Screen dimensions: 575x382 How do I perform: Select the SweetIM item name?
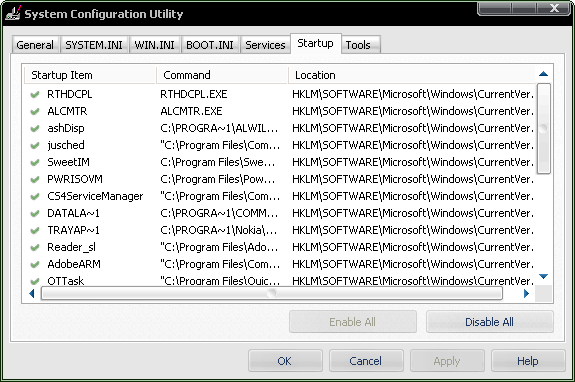(68, 162)
